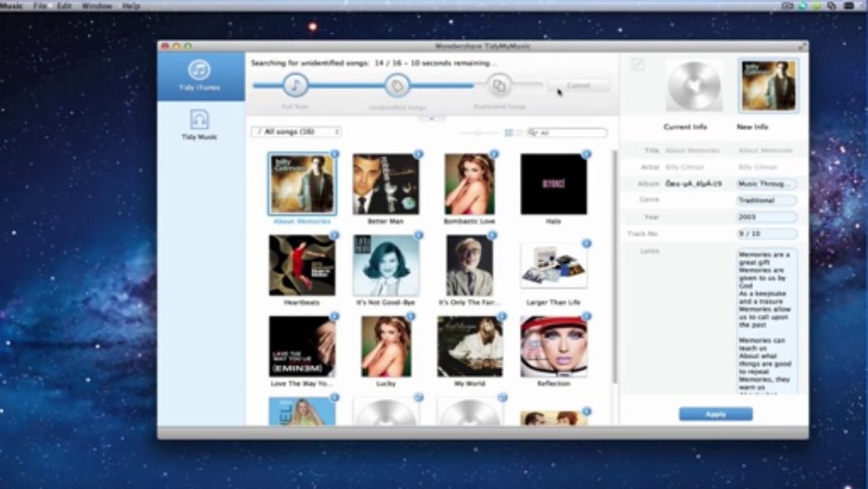Click the edit pencil icon in info panel
This screenshot has height=489, width=868.
638,65
